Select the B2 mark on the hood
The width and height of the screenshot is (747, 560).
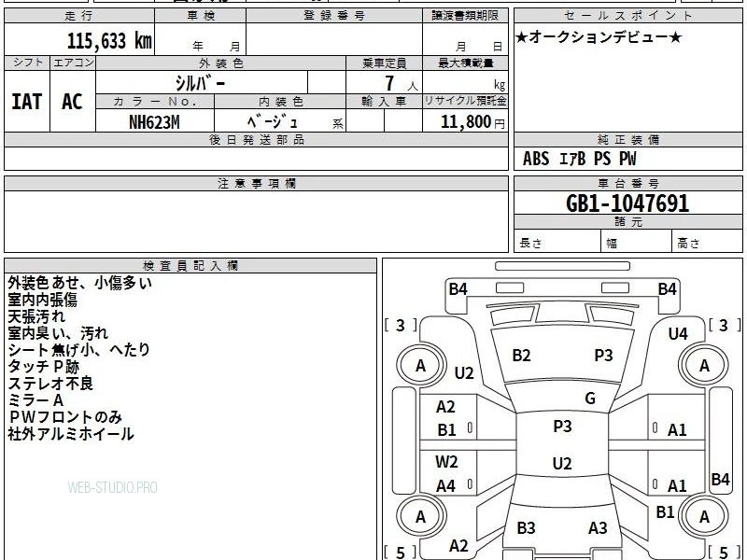(521, 356)
